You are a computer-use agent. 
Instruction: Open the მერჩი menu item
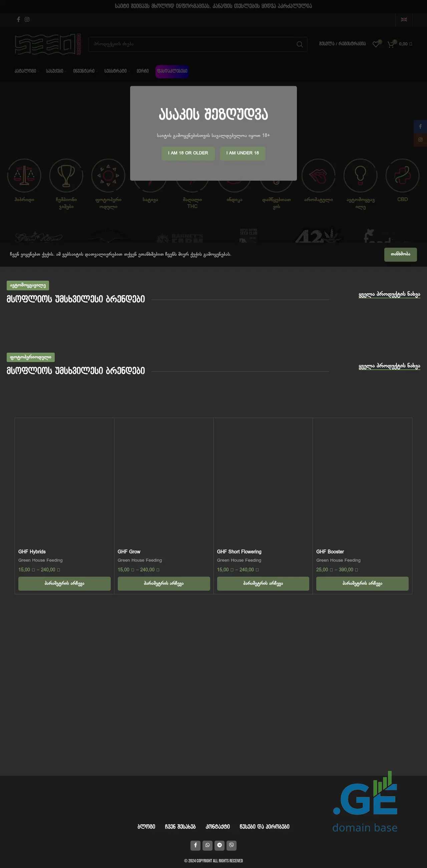tap(142, 71)
